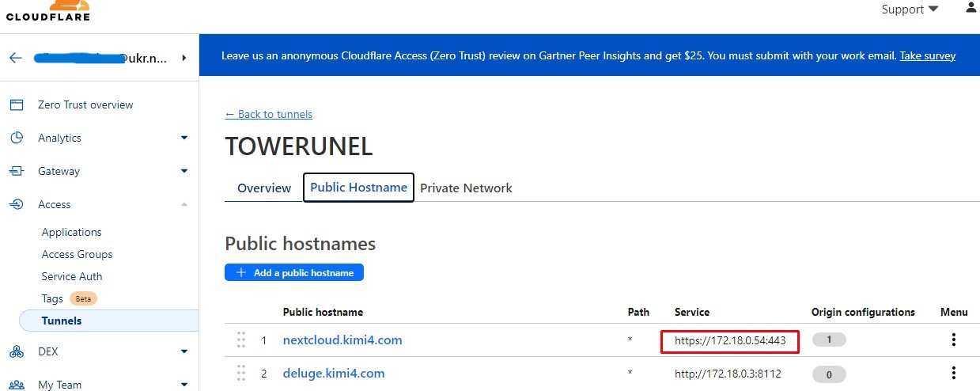980x391 pixels.
Task: Expand the Analytics section arrow
Action: point(184,138)
